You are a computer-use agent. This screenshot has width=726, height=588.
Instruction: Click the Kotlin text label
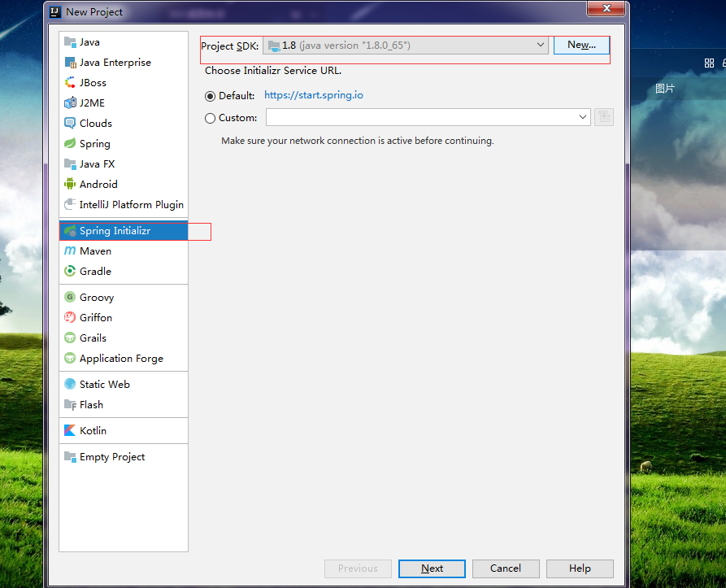(x=93, y=430)
